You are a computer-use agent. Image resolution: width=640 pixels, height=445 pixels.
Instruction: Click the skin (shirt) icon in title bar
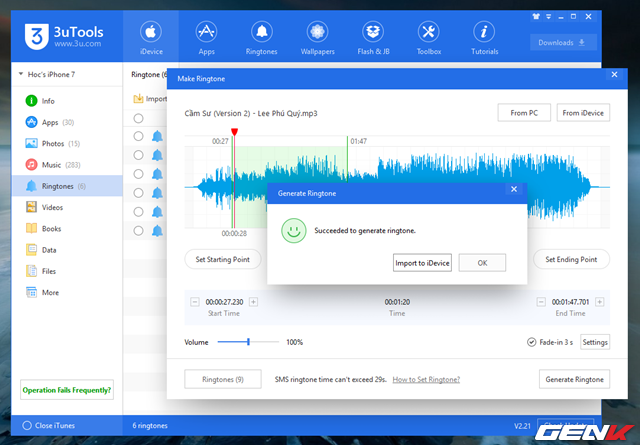point(536,16)
